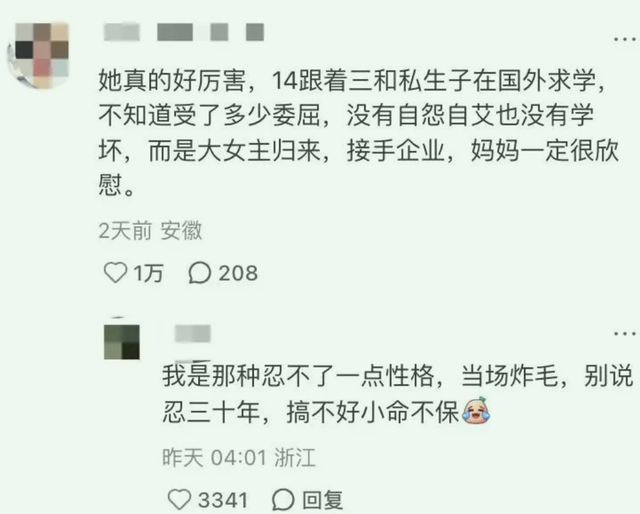
Task: Select the reply text starting 我是那种忍不了
Action: pos(398,394)
